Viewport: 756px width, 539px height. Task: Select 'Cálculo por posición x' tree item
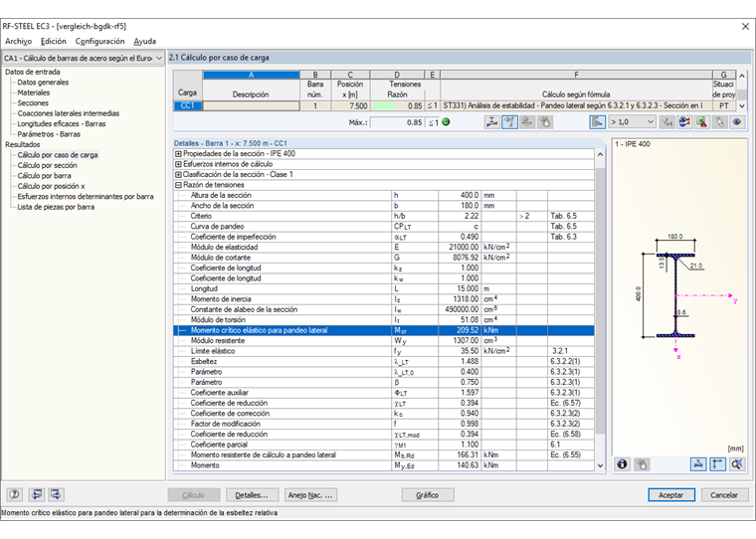pos(51,186)
